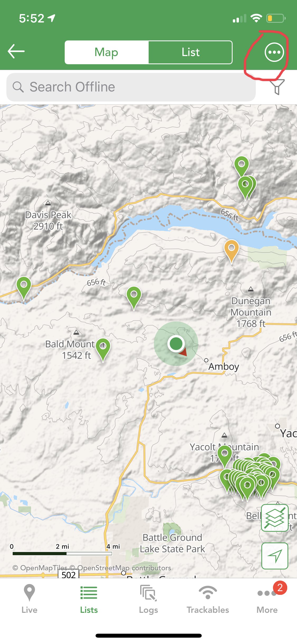297x644 pixels.
Task: Tap the back arrow icon
Action: point(16,51)
